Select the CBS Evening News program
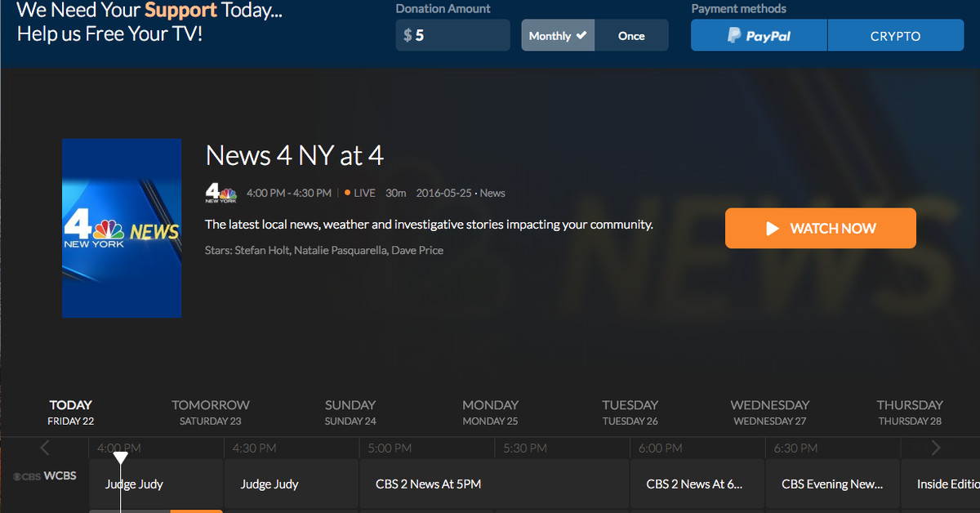This screenshot has height=513, width=980. pyautogui.click(x=832, y=484)
